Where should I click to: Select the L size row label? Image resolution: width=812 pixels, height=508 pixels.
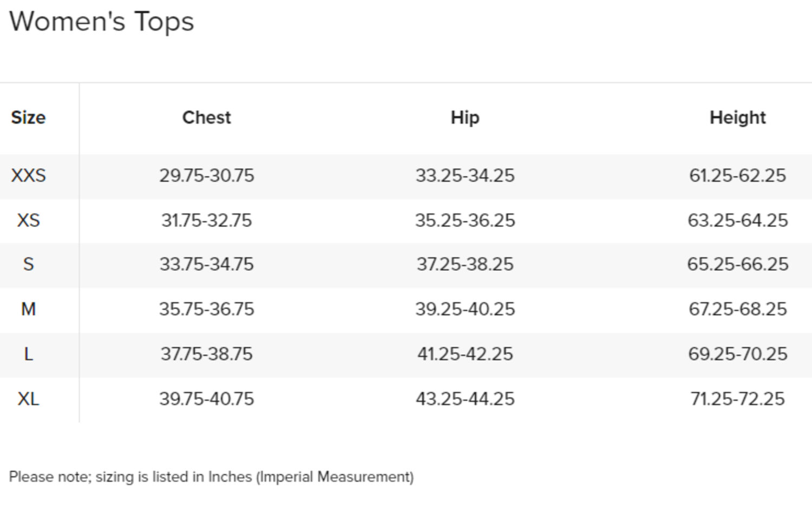click(x=28, y=354)
